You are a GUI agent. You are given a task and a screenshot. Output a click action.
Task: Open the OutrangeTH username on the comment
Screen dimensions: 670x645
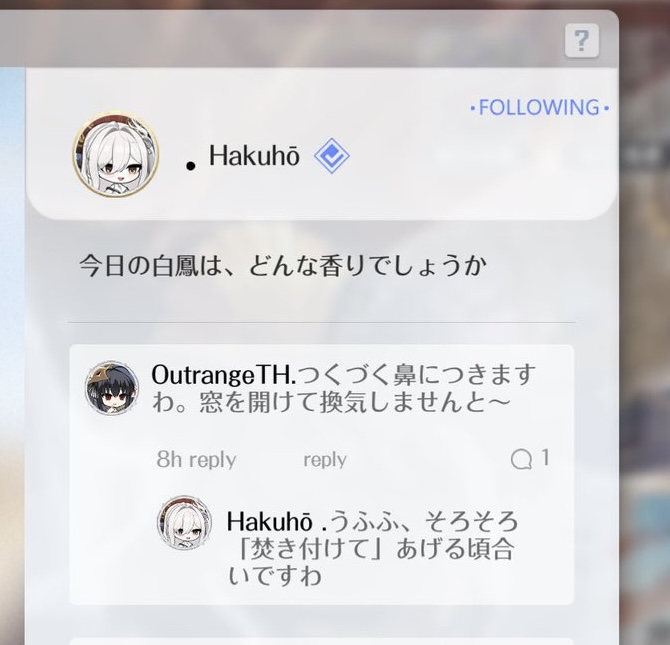pyautogui.click(x=223, y=375)
